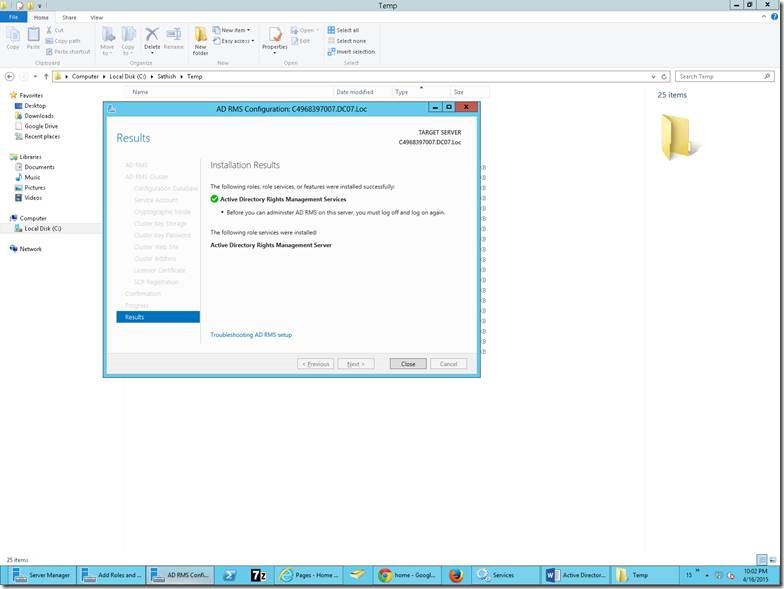The width and height of the screenshot is (784, 589).
Task: Click the Move to icon
Action: [x=108, y=40]
